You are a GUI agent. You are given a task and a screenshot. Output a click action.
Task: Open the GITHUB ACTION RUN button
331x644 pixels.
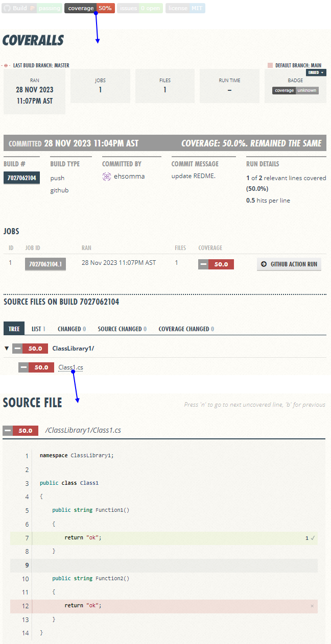(289, 264)
